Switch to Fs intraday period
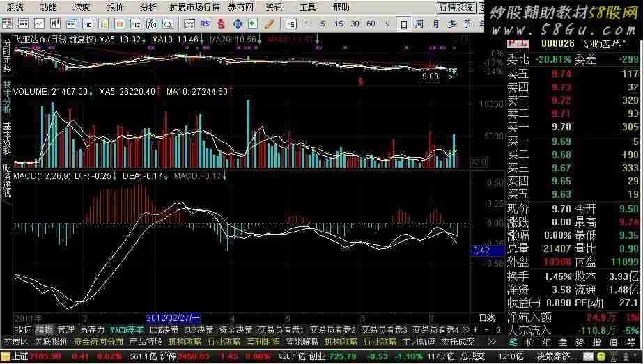Screen dimensions: 643x364 290,24
